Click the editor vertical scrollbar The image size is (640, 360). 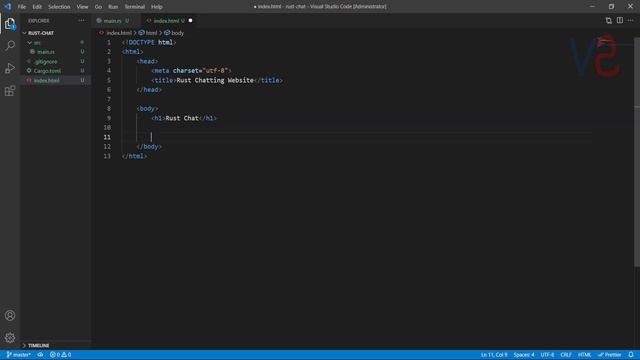point(637,151)
